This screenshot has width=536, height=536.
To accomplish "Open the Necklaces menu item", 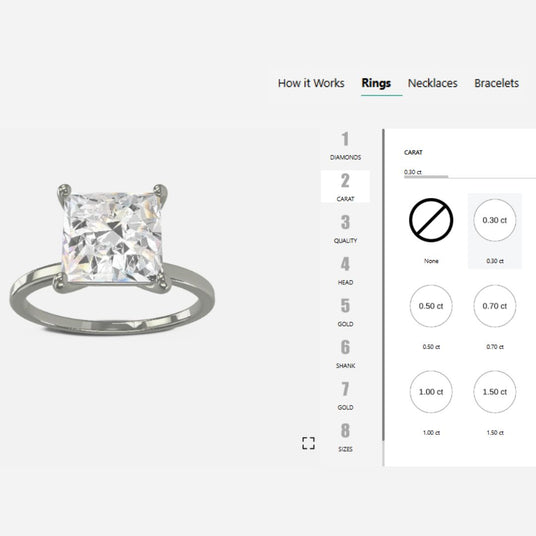I will click(432, 83).
